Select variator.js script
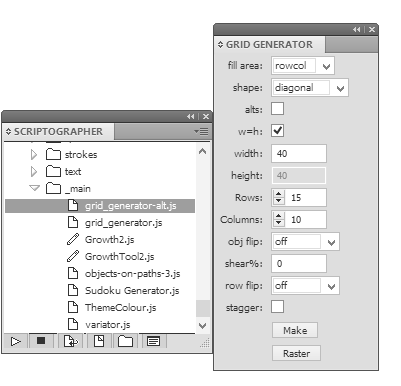401x386 pixels. (x=108, y=324)
